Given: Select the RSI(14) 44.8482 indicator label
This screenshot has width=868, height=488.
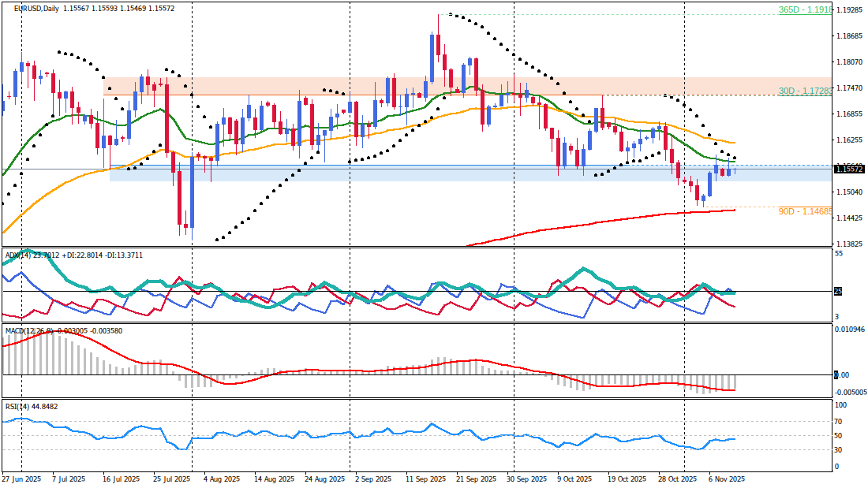Looking at the screenshot, I should click(32, 407).
